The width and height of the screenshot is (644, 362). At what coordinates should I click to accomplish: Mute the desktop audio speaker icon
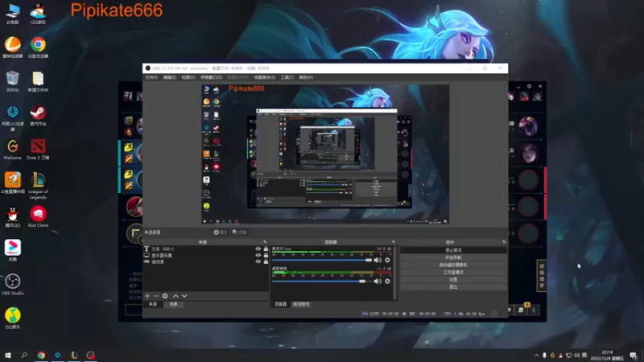378,281
